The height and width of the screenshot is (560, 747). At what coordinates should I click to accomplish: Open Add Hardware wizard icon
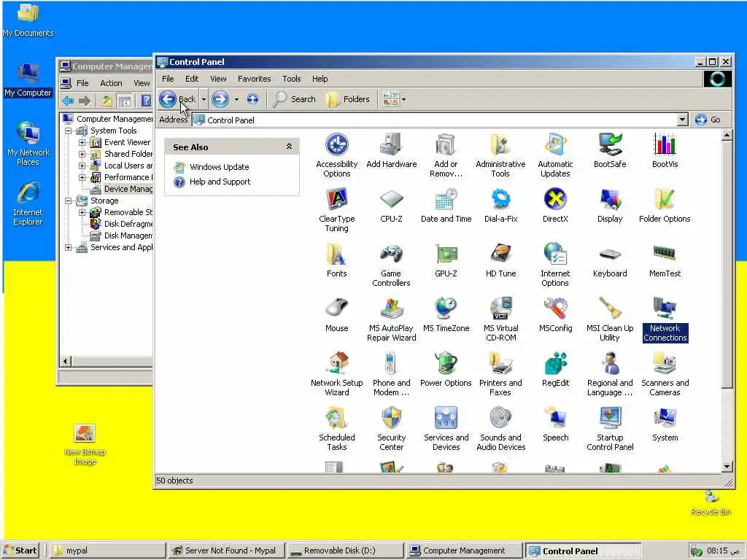(392, 150)
